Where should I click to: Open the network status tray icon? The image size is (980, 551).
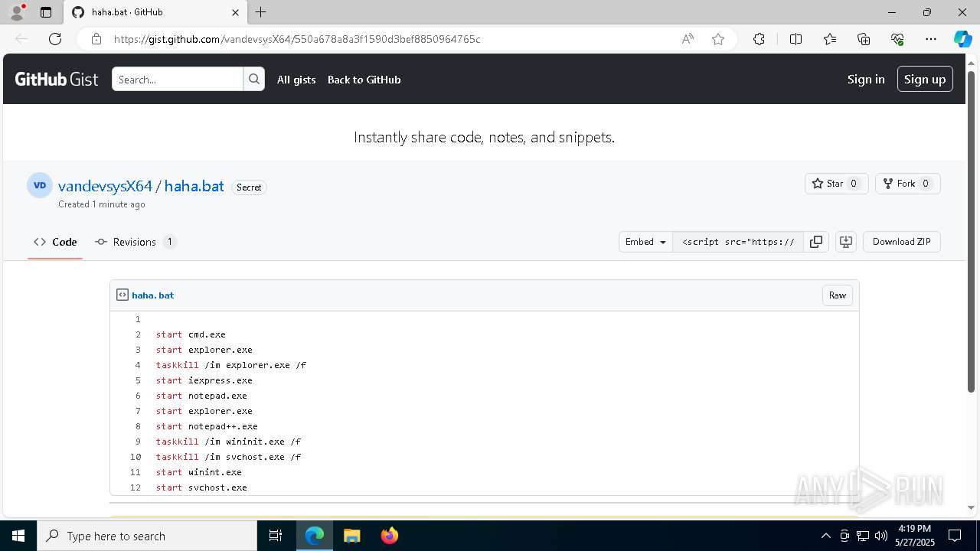tap(863, 536)
